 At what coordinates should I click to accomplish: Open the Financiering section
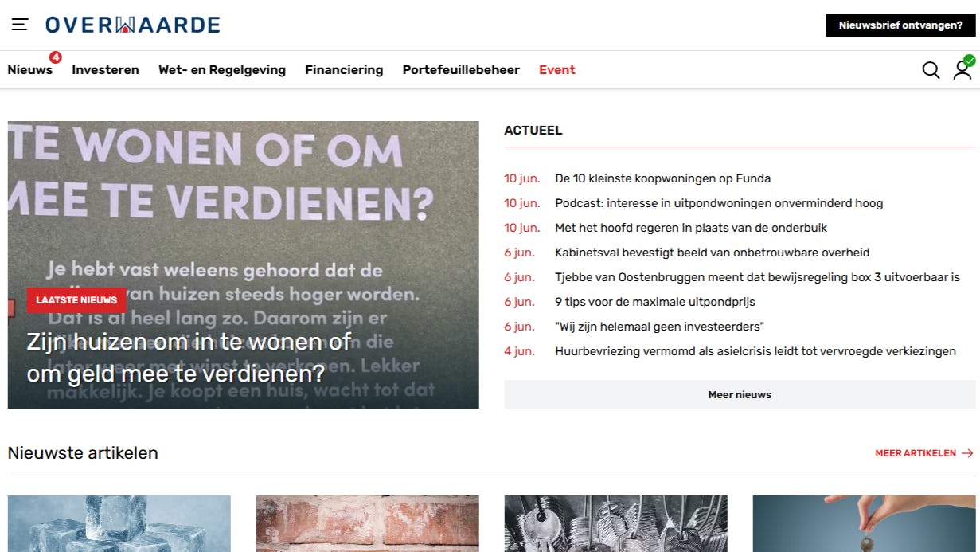coord(344,70)
